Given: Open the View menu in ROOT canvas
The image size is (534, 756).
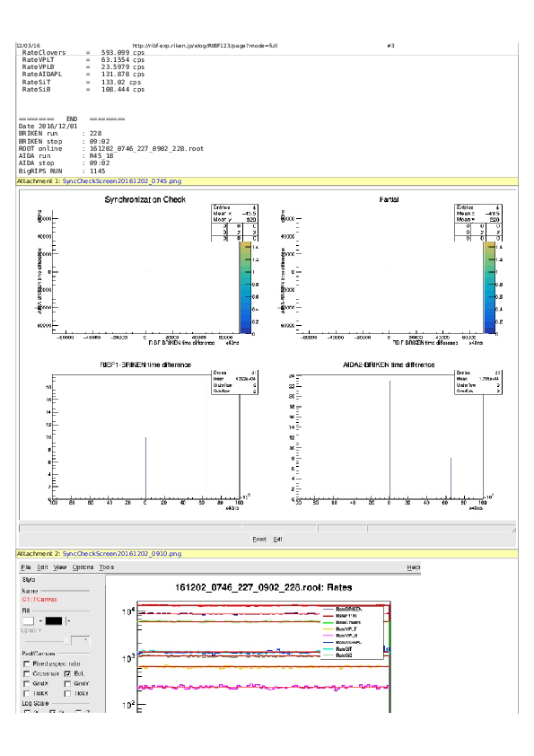Looking at the screenshot, I should [x=60, y=567].
